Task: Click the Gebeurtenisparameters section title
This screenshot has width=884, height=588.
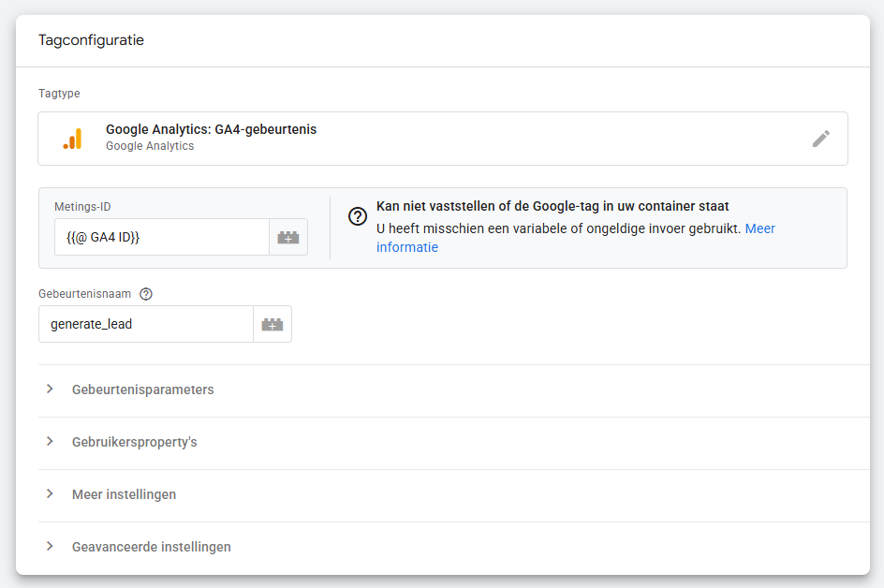Action: point(142,390)
